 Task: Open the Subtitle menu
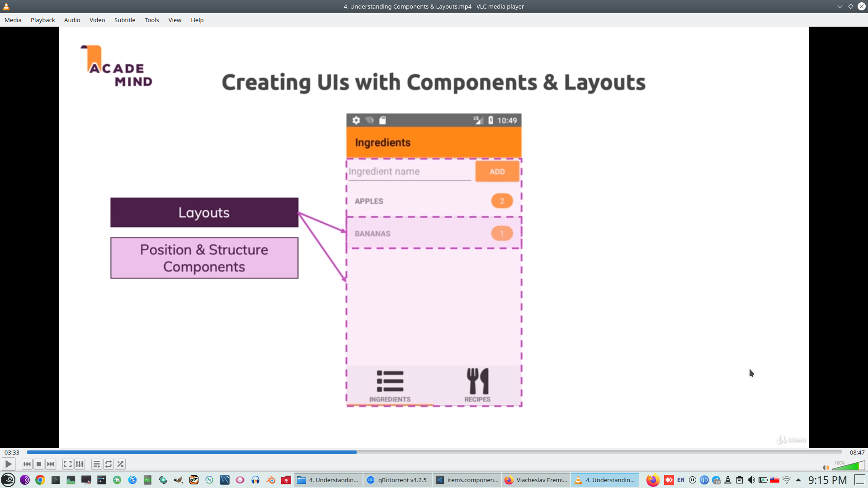tap(125, 20)
